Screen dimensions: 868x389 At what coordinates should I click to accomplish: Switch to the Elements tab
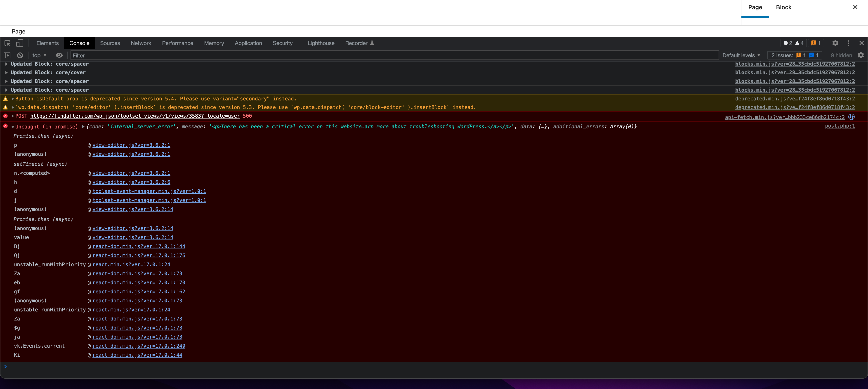tap(47, 43)
